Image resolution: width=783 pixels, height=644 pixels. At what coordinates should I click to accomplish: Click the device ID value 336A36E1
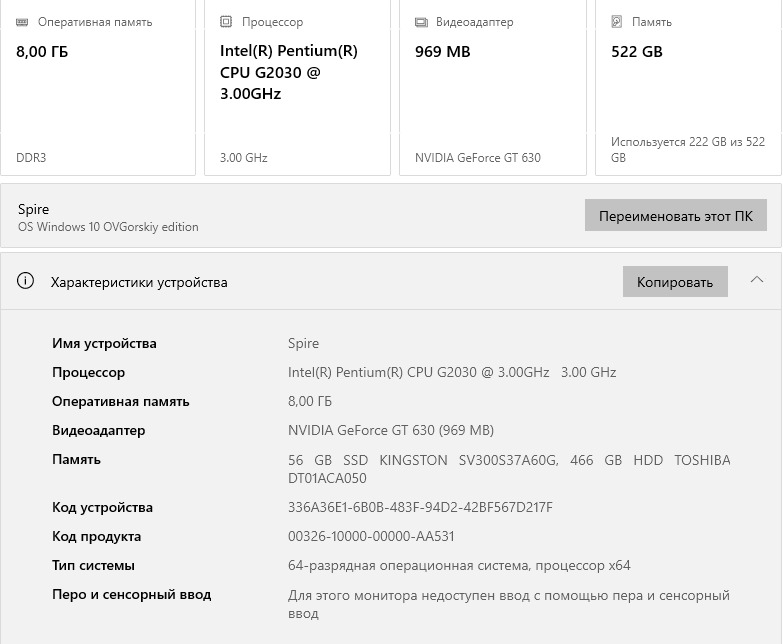point(420,507)
